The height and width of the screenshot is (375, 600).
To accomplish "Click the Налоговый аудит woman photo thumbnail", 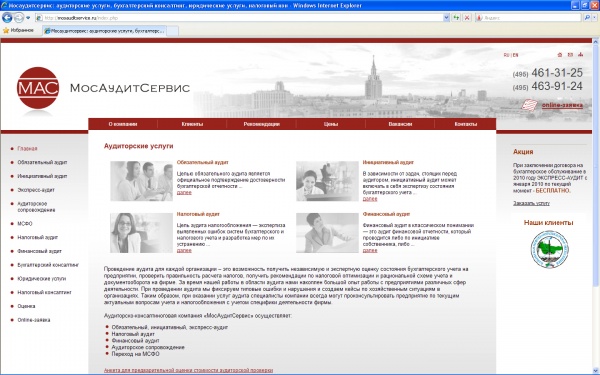I will click(x=142, y=233).
